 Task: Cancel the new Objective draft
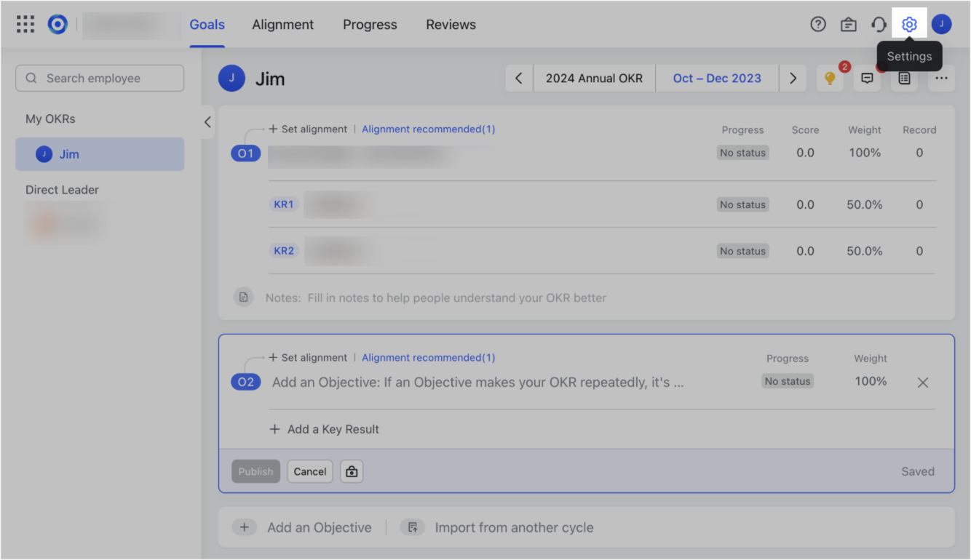click(x=309, y=471)
